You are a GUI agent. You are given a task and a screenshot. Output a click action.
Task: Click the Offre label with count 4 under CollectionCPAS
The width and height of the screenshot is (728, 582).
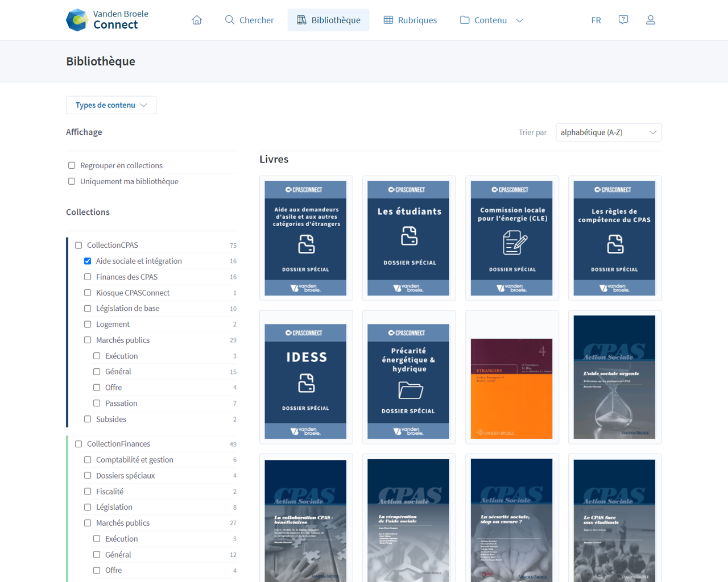(x=113, y=387)
